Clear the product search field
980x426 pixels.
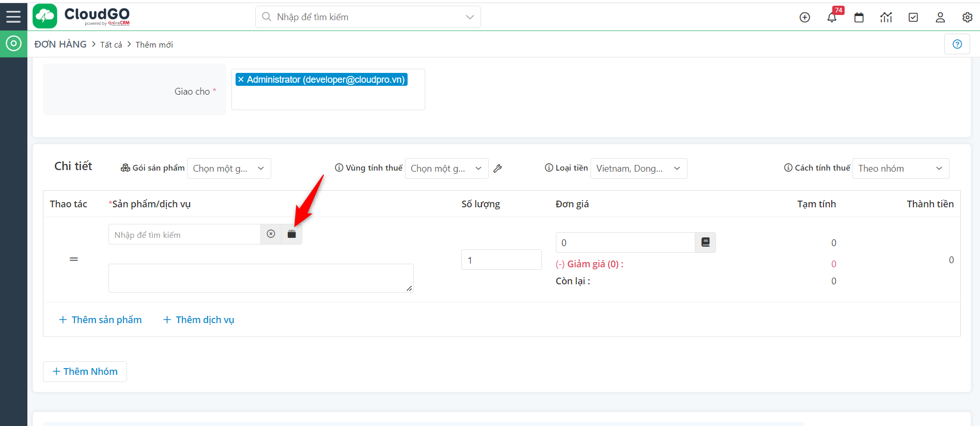(x=271, y=234)
